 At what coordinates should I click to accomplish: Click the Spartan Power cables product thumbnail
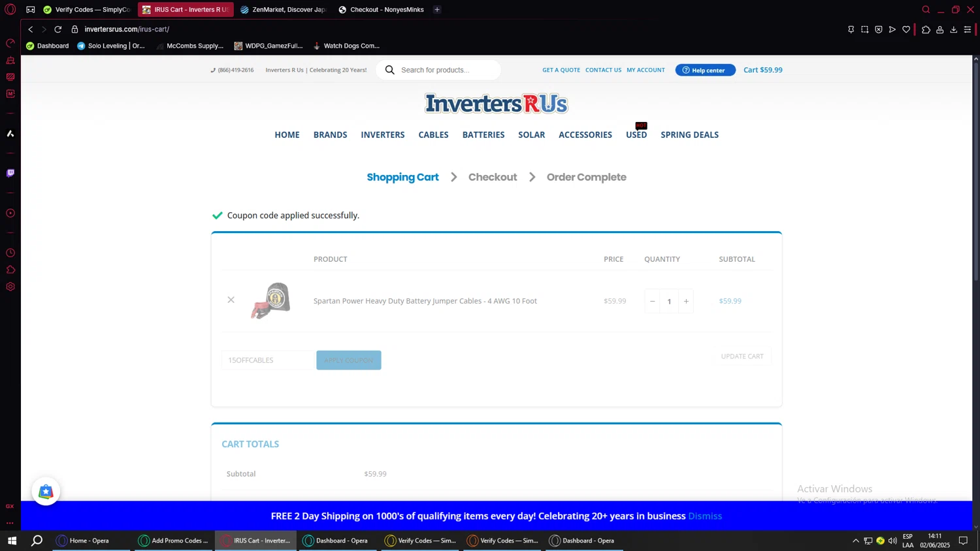[x=271, y=300]
